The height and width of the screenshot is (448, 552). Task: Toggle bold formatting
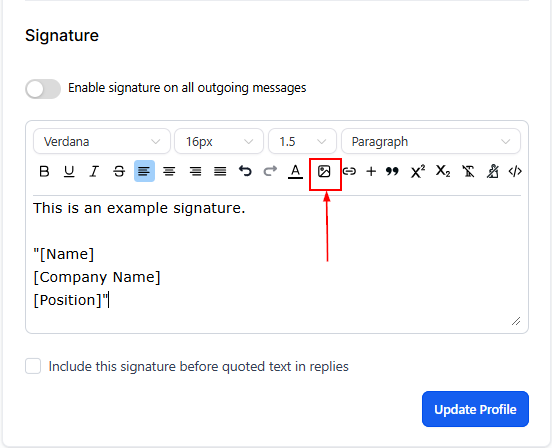pyautogui.click(x=44, y=171)
